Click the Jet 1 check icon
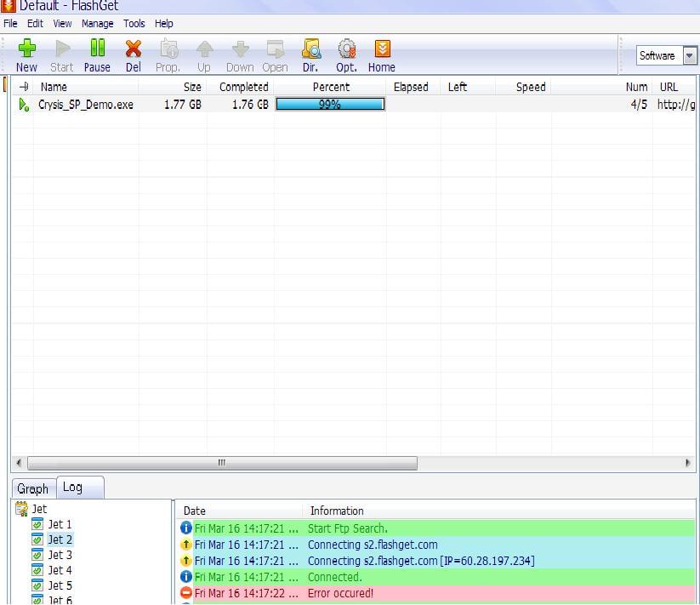This screenshot has height=605, width=700. coord(37,524)
